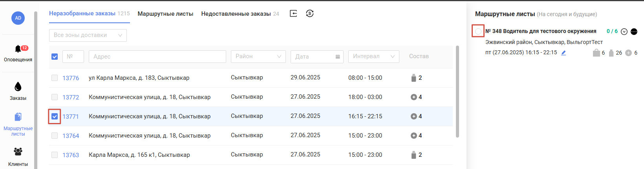Click the AD user avatar
Image resolution: width=644 pixels, height=169 pixels.
tap(18, 18)
